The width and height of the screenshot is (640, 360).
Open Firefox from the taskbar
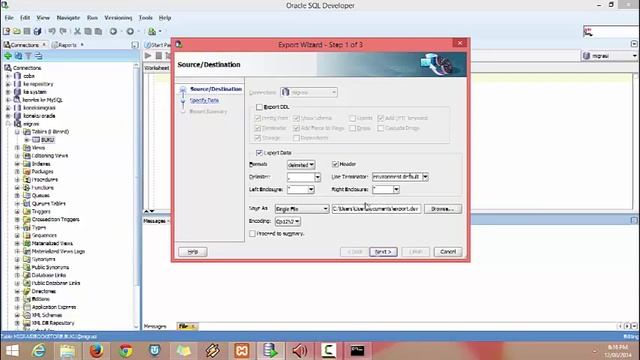pos(96,351)
